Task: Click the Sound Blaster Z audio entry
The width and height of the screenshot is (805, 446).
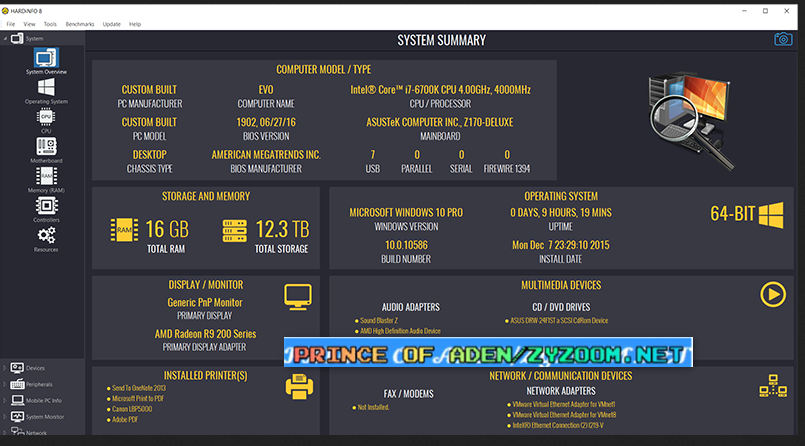Action: (379, 320)
